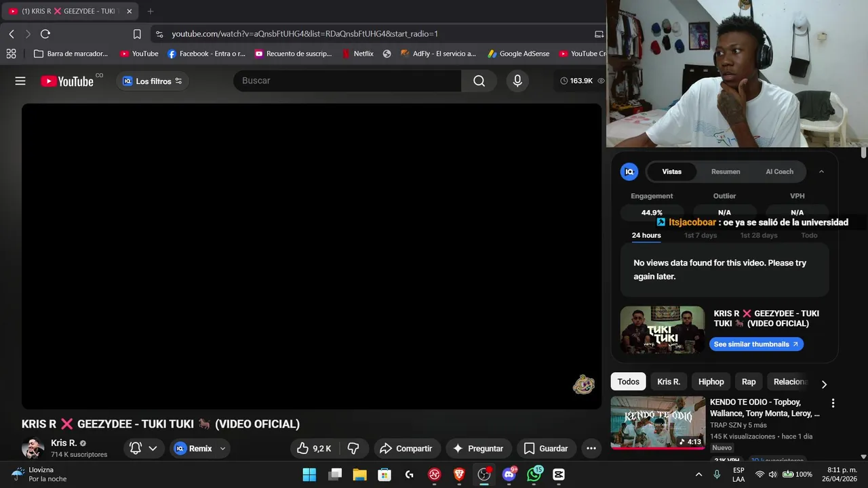This screenshot has width=868, height=488.
Task: Select the Todo views range
Action: point(809,235)
